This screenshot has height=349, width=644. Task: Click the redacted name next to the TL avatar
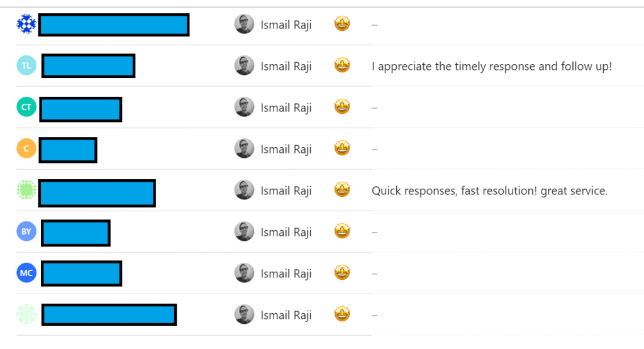(x=89, y=66)
